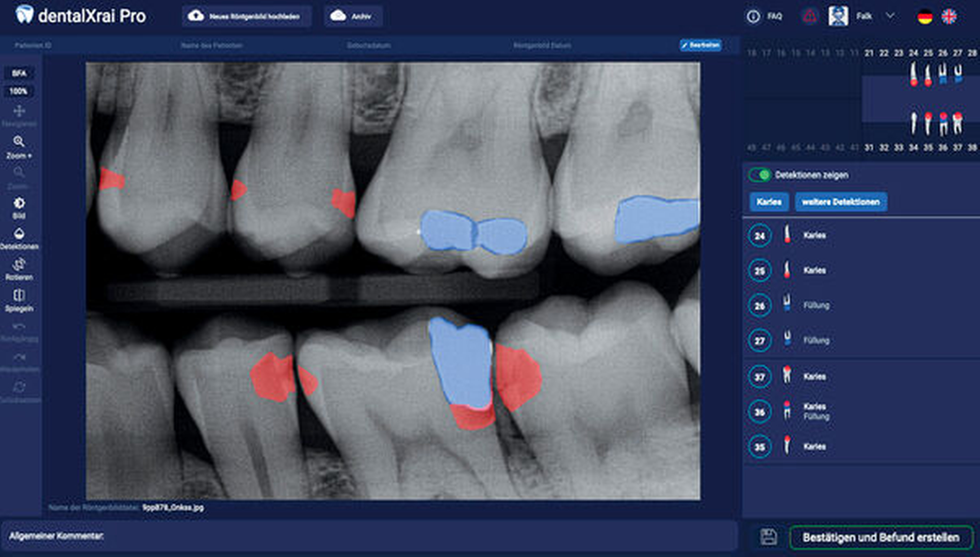Switch language with the German flag

[x=925, y=17]
